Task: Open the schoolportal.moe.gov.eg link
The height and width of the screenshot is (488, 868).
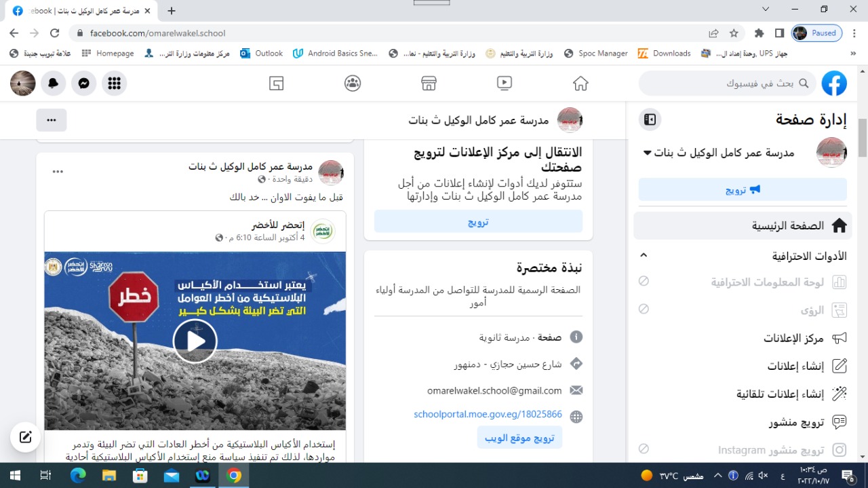Action: pos(488,414)
